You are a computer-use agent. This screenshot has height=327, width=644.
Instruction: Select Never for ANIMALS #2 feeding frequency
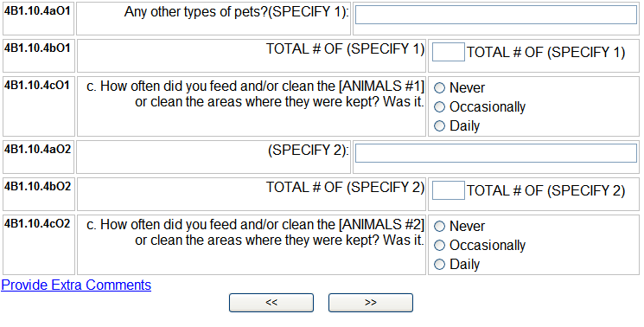(x=439, y=226)
